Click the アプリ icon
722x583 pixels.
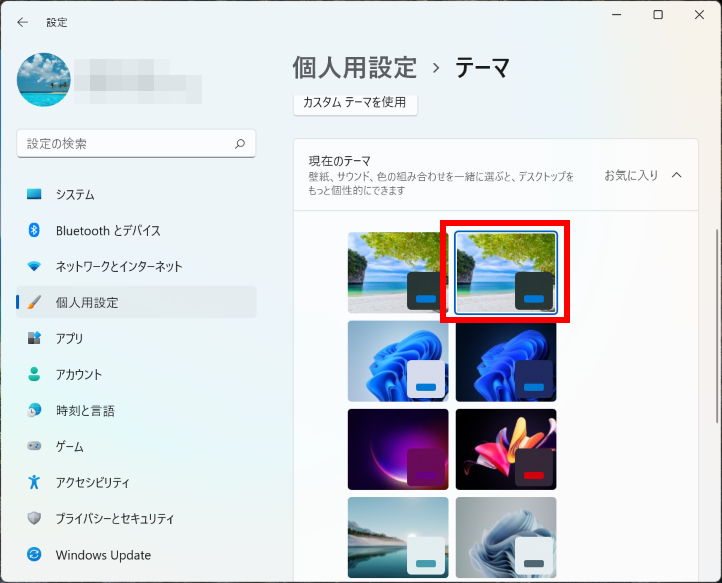(34, 338)
